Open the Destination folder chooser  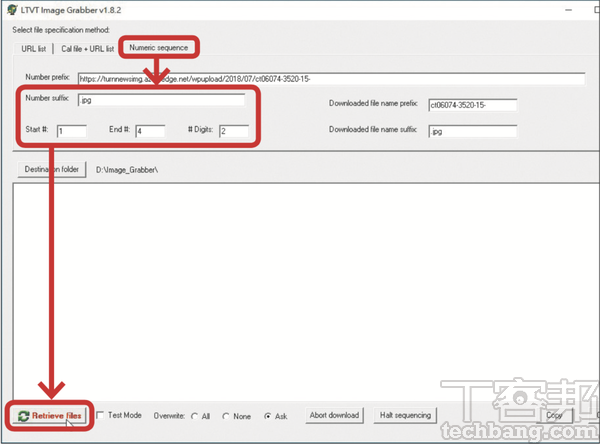click(52, 169)
